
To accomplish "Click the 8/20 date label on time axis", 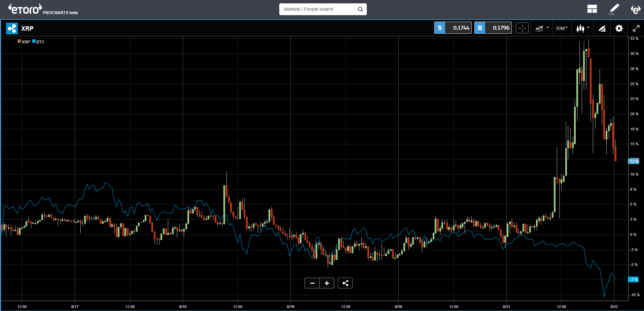I will 398,307.
